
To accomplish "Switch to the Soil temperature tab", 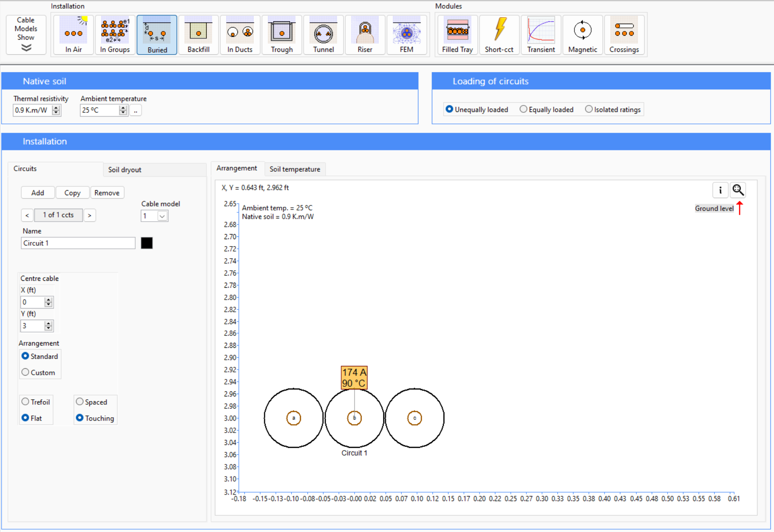I will coord(295,169).
